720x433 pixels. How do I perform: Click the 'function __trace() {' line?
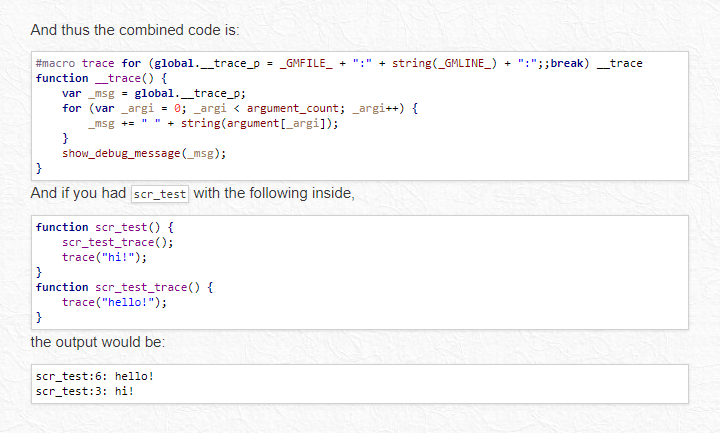[x=101, y=79]
